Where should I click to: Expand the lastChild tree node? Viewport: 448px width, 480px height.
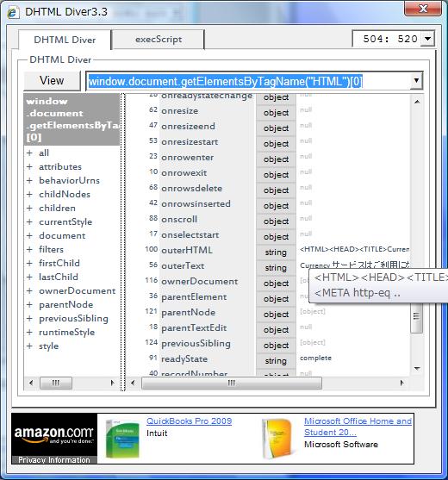(x=29, y=277)
